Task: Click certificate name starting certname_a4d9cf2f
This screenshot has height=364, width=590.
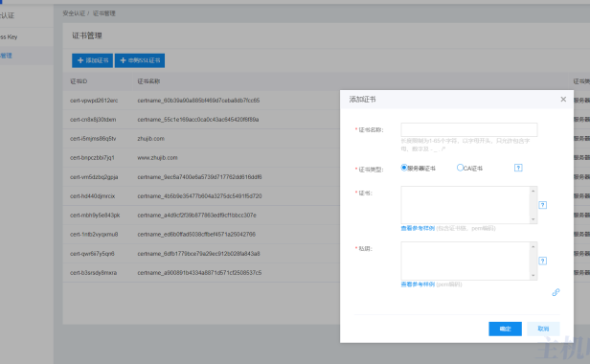Action: [x=196, y=216]
